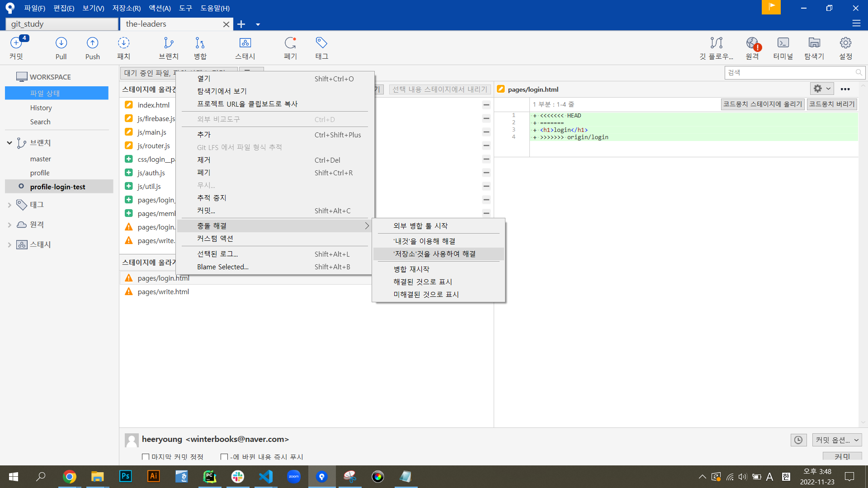
Task: Click 코드뭉치 스테이지에 올리기 button
Action: point(762,104)
